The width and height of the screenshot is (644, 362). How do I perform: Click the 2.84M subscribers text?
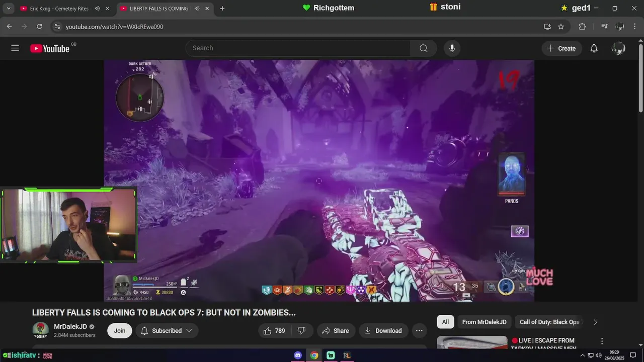click(x=74, y=335)
